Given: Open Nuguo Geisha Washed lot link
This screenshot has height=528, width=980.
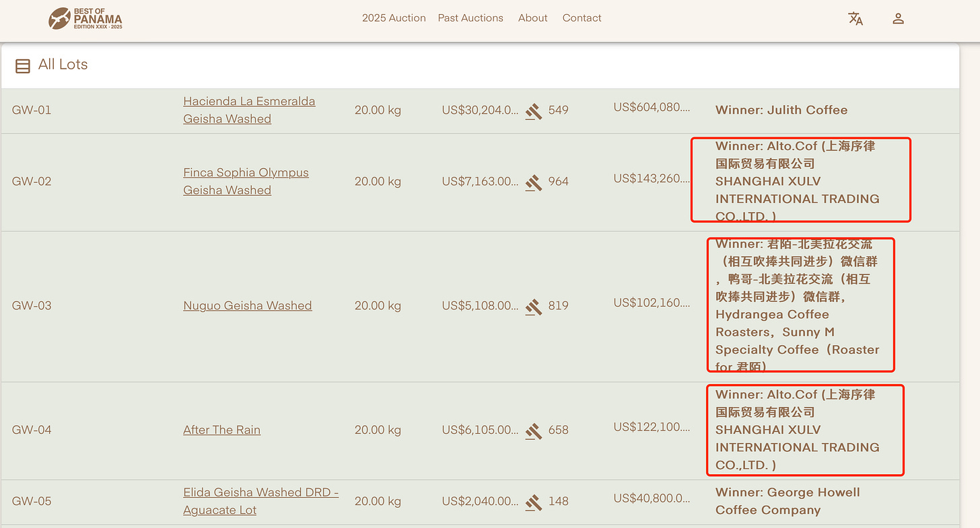Looking at the screenshot, I should click(x=247, y=305).
